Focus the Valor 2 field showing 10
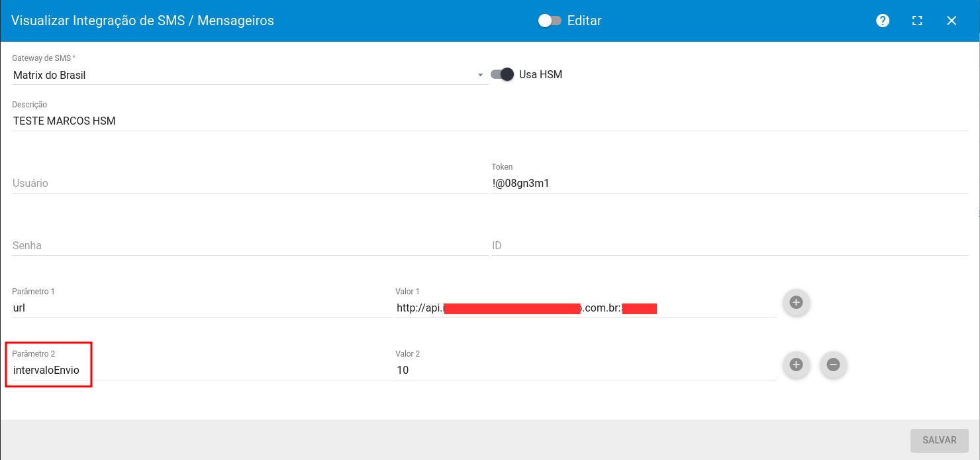 point(585,371)
